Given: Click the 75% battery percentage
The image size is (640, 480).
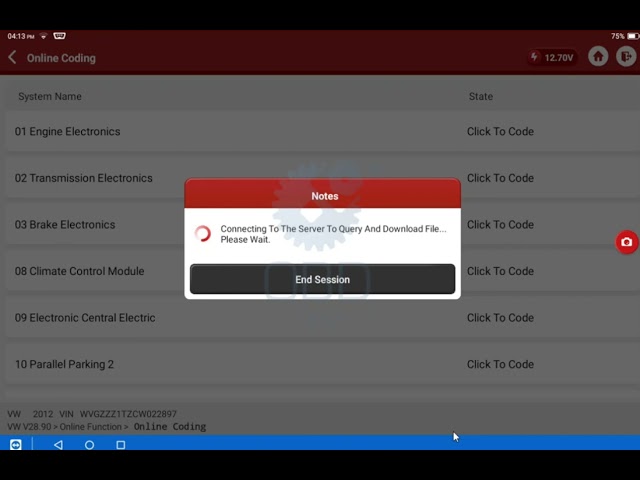Looking at the screenshot, I should coord(618,36).
